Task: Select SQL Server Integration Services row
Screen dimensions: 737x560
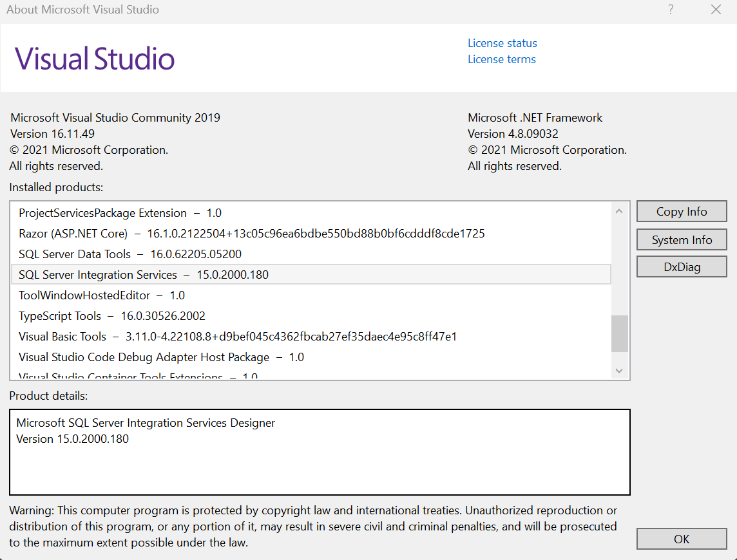Action: point(311,274)
